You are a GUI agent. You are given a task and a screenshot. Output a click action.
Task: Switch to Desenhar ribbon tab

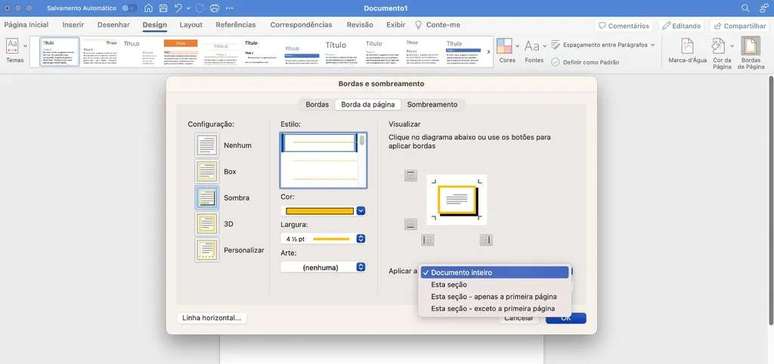114,25
